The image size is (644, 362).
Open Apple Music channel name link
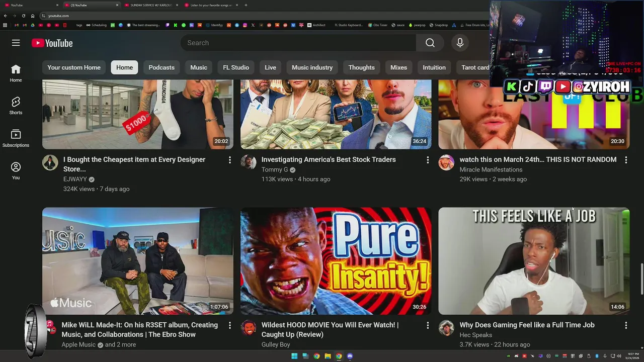tap(78, 345)
